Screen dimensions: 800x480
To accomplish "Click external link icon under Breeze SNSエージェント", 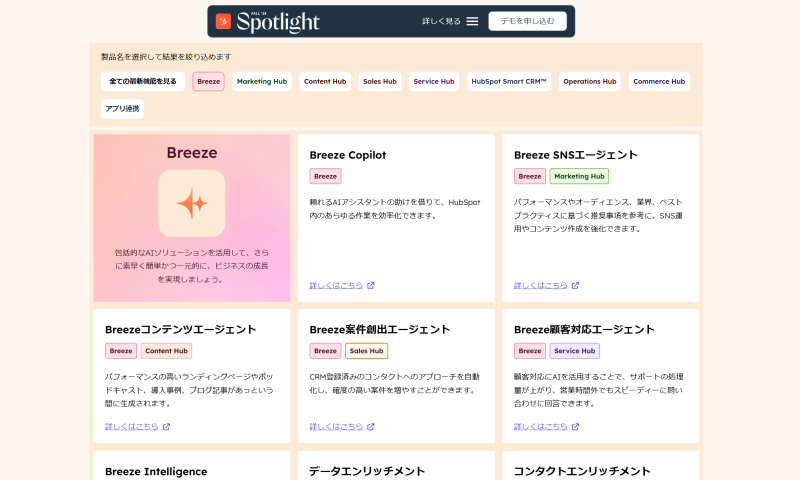I will 576,285.
